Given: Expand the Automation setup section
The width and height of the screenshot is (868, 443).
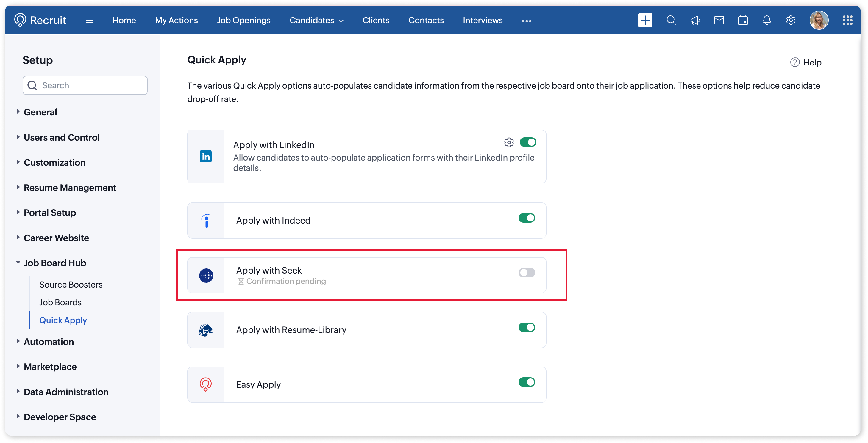Looking at the screenshot, I should (x=49, y=342).
